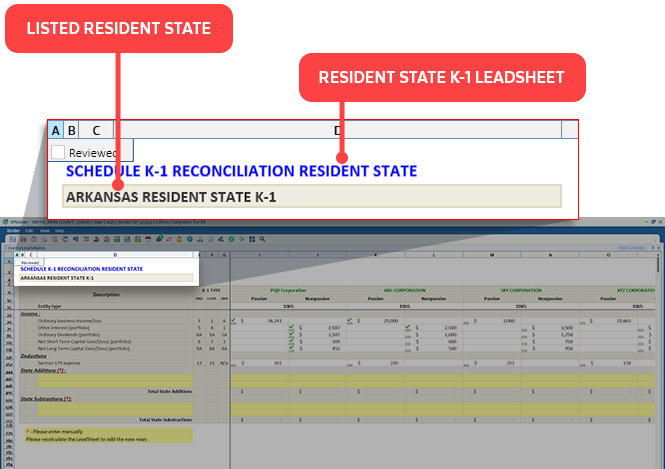Click the magnifying glass search toolbar icon
Image resolution: width=665 pixels, height=469 pixels.
pos(263,239)
